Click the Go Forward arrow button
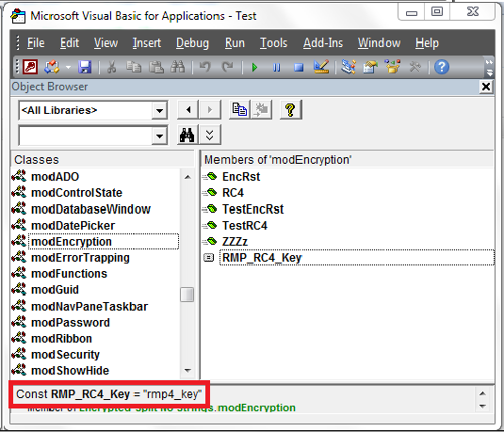 [x=210, y=110]
